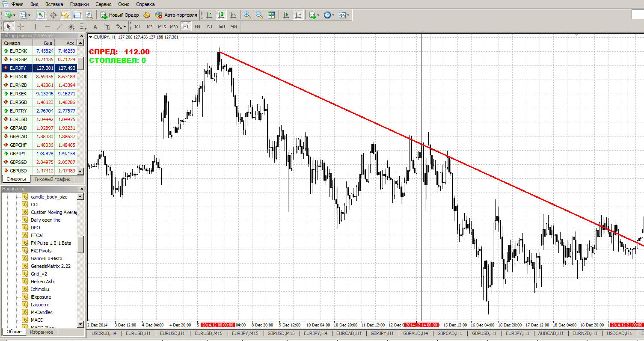Screen dimensions: 644x341
Task: Open dropdown arrow beside Indicators icon
Action: (x=318, y=15)
